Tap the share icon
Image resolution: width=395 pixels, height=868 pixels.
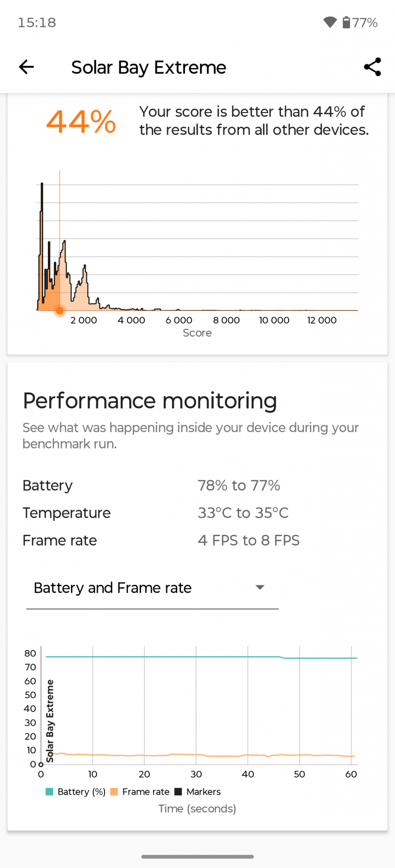pyautogui.click(x=372, y=67)
